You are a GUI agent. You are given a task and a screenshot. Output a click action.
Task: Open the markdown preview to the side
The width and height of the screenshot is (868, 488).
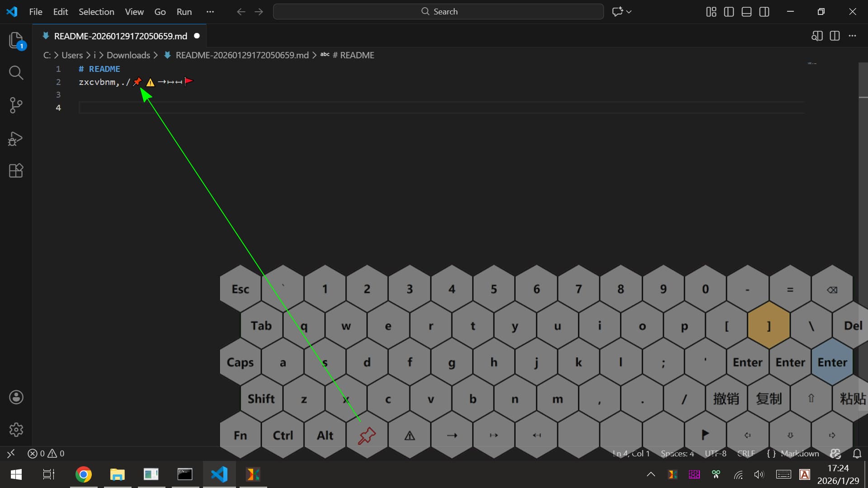coord(817,36)
